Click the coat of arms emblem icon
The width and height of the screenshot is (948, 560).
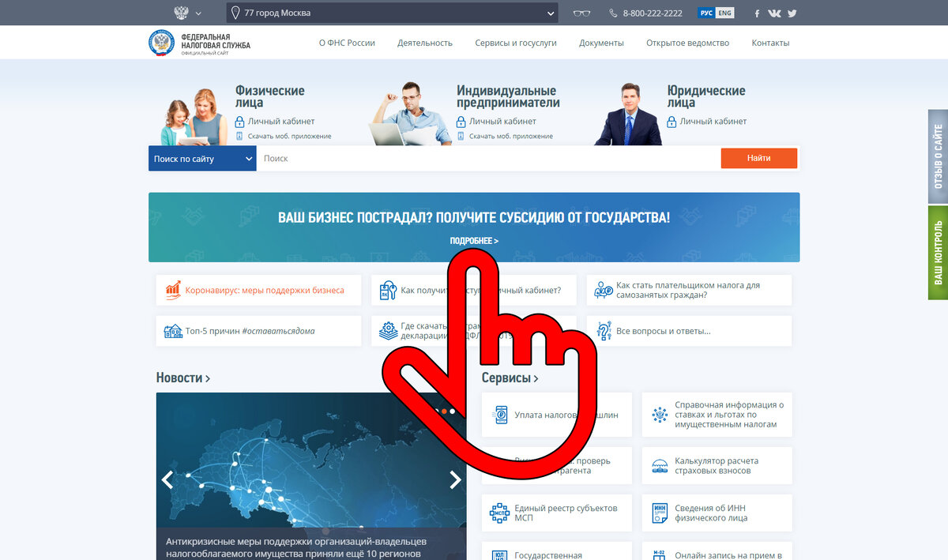(181, 13)
